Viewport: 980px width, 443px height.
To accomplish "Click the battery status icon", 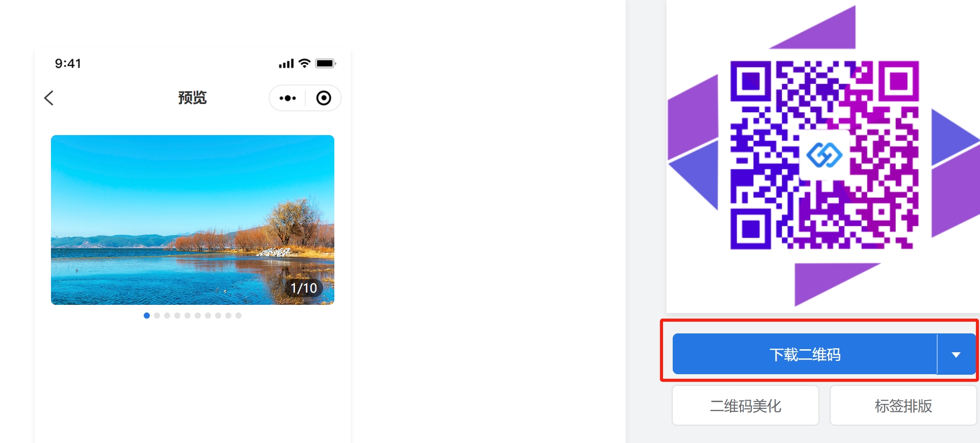I will (x=326, y=63).
